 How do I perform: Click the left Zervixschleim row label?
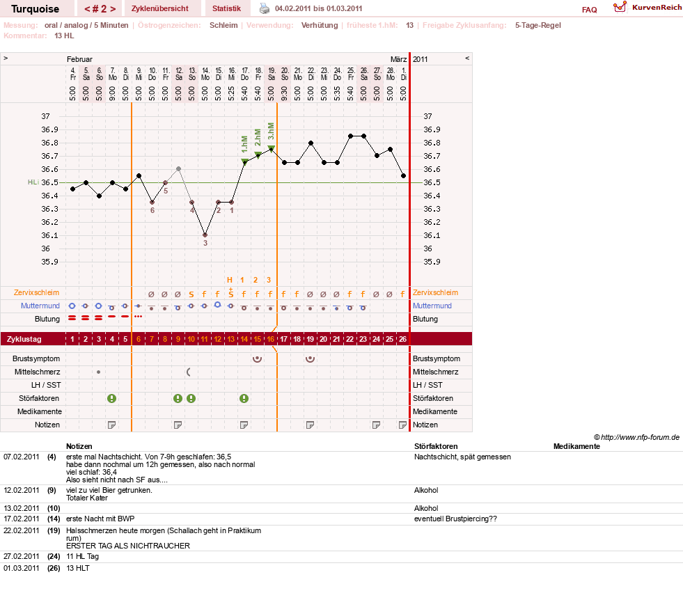point(37,292)
